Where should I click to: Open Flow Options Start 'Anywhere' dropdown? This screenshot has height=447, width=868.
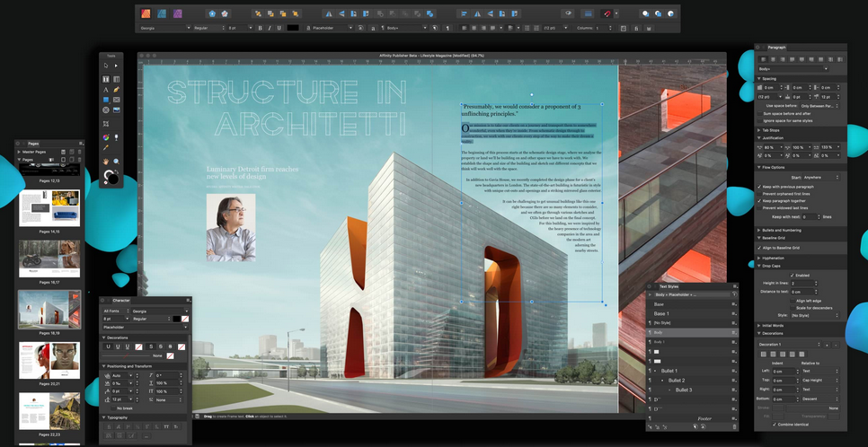click(821, 178)
